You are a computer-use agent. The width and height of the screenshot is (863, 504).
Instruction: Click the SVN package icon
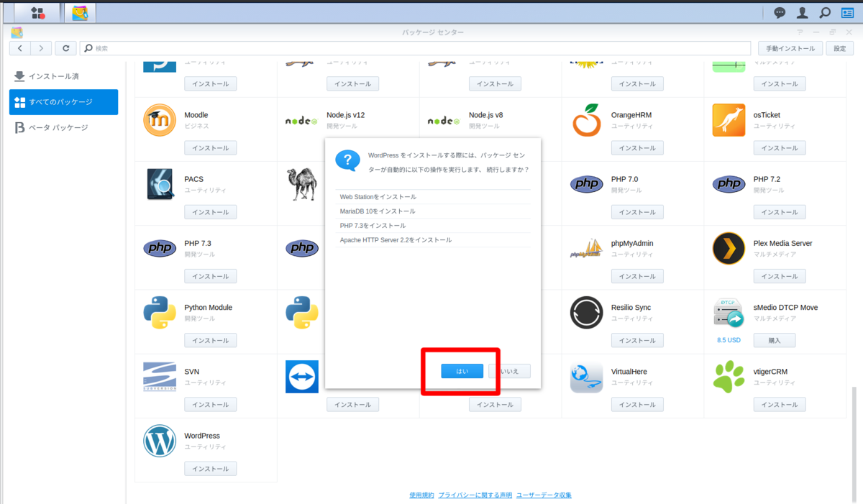coord(160,377)
